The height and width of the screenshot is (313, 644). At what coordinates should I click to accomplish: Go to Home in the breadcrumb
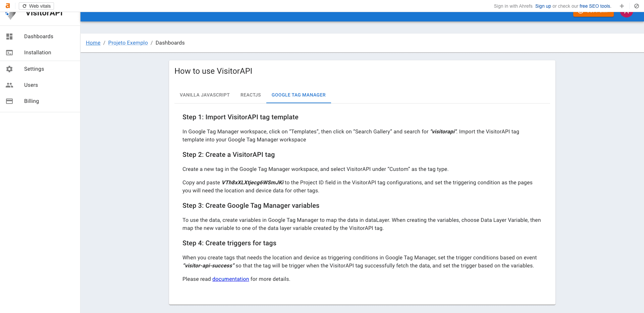click(x=93, y=43)
